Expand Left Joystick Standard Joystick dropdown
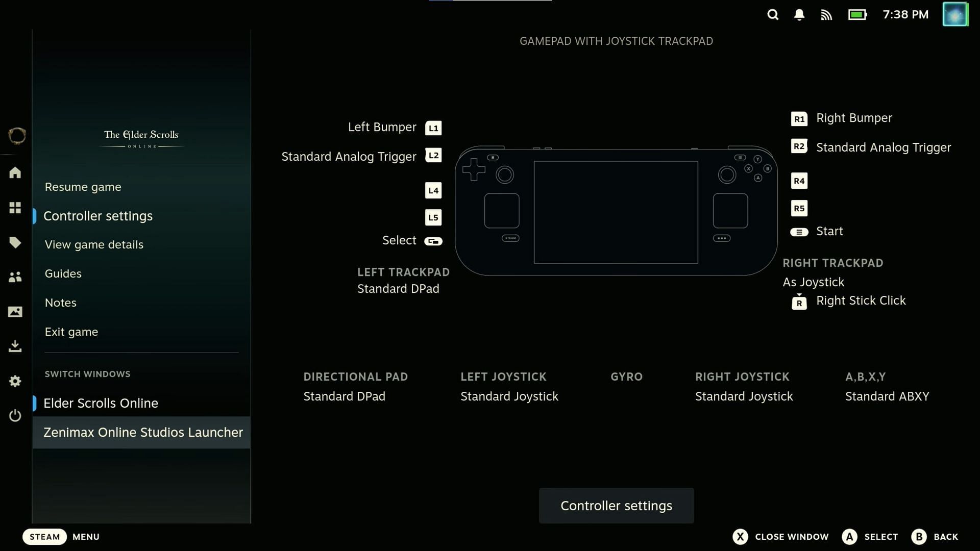This screenshot has width=980, height=551. (509, 396)
